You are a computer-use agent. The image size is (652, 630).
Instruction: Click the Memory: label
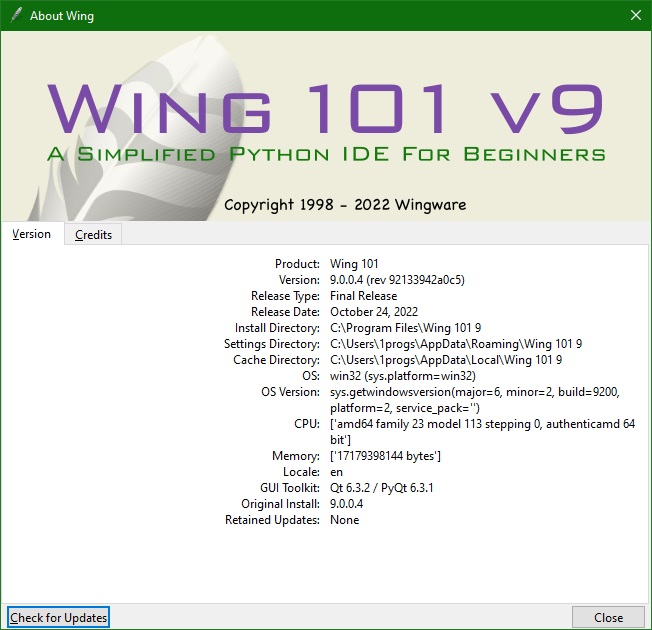click(296, 456)
